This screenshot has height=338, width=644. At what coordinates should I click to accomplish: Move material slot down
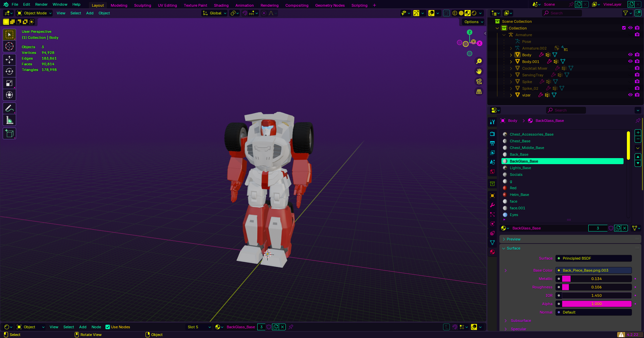tap(638, 163)
